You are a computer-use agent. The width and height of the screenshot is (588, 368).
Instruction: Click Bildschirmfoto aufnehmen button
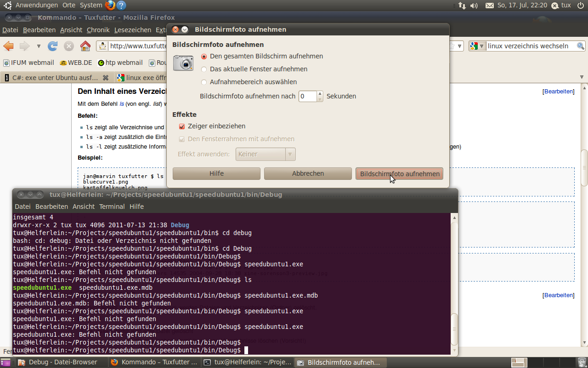tap(399, 173)
